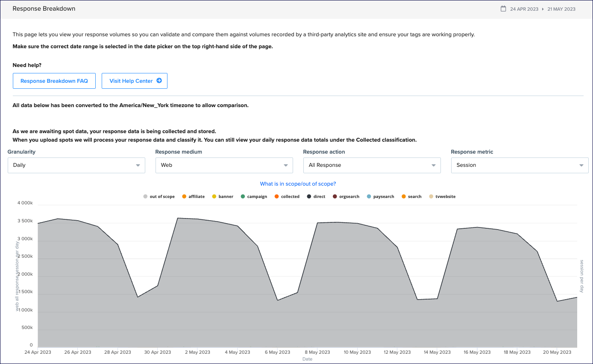This screenshot has height=364, width=593.
Task: Toggle the campaign legend series
Action: click(x=254, y=197)
